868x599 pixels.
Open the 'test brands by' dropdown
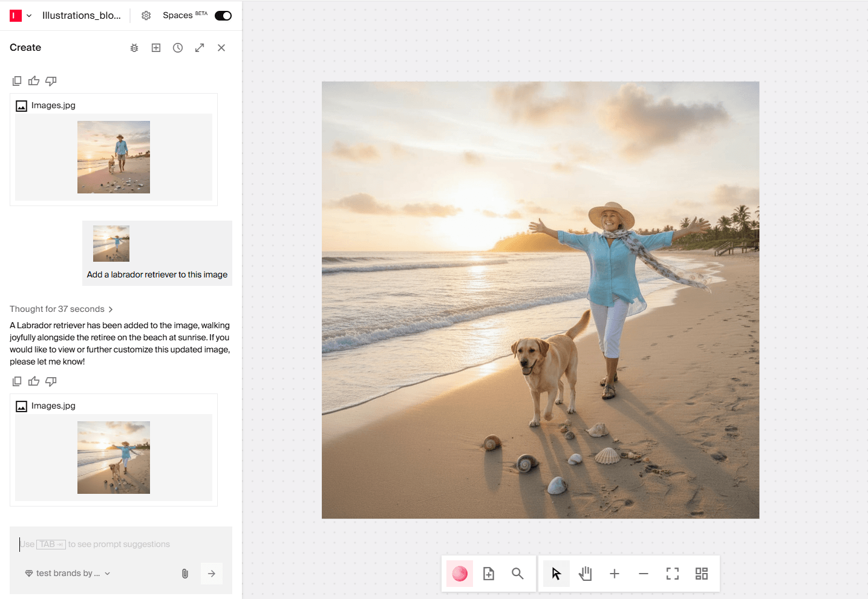[67, 573]
